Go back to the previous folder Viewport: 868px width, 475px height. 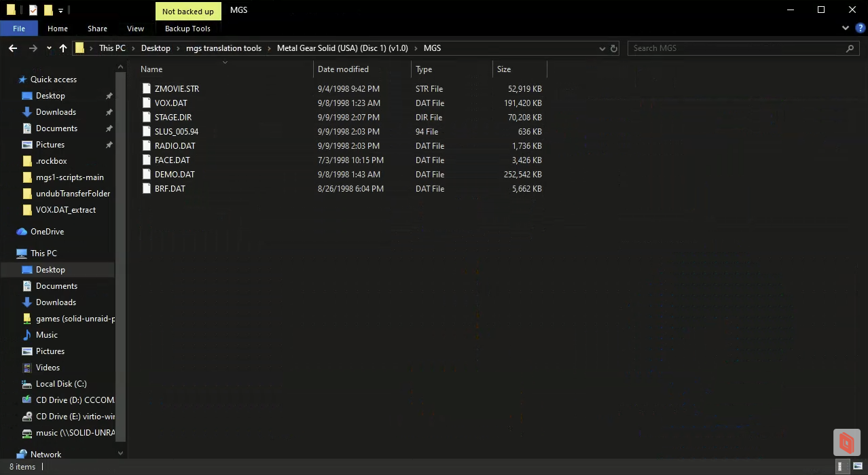(12, 48)
